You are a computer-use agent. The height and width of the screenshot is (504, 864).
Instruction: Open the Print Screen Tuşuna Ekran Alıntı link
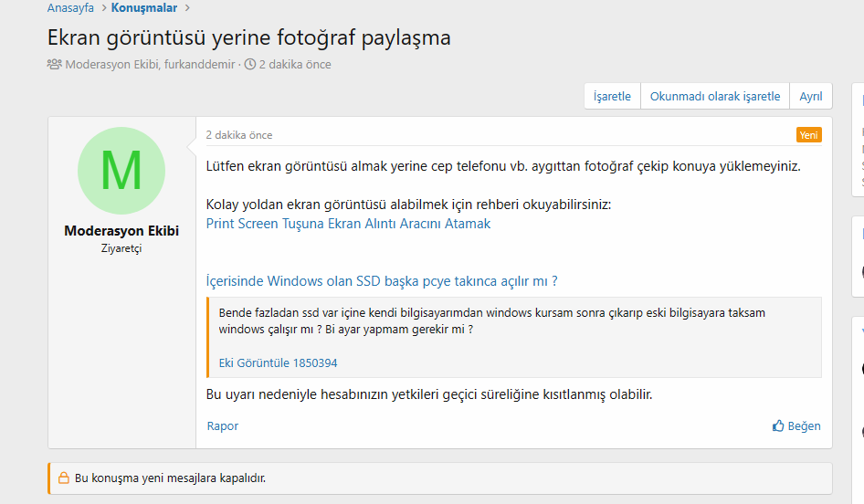[x=348, y=224]
